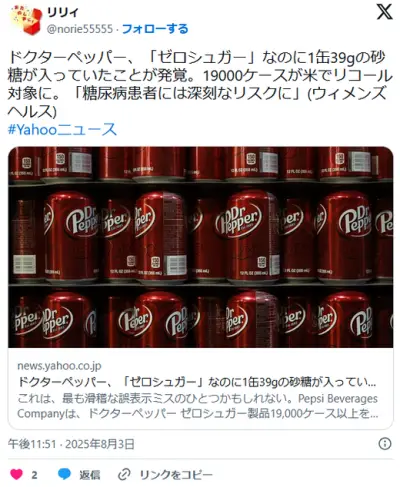Open the news.yahoo.co.jp domain link
The image size is (400, 487).
point(59,366)
